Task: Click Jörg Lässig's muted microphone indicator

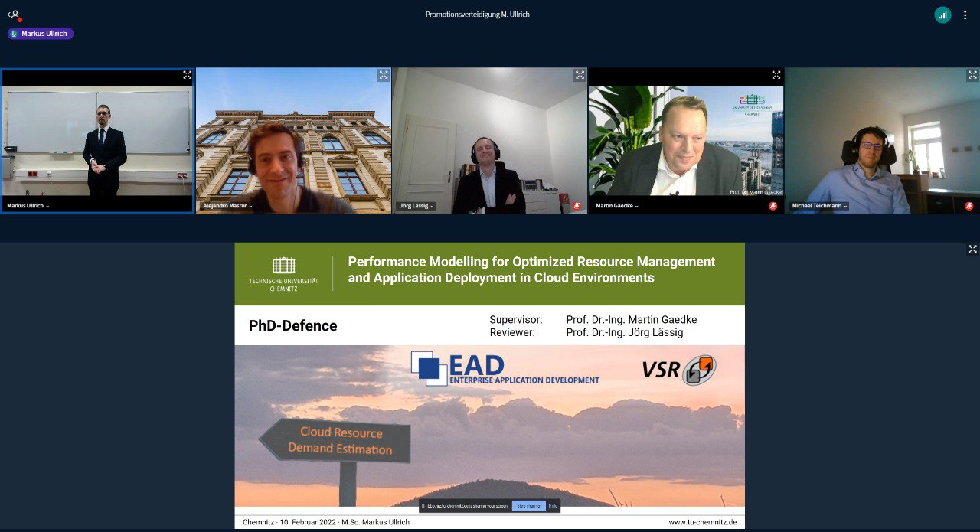Action: point(577,206)
